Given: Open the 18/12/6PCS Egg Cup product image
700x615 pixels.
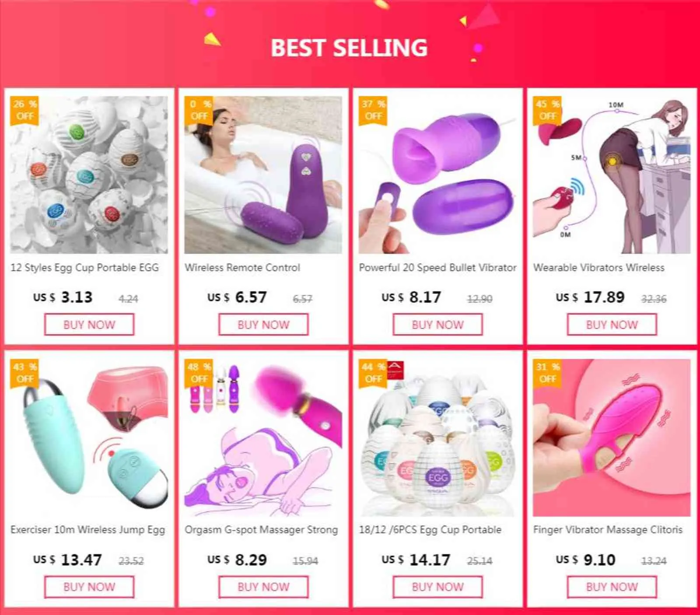Looking at the screenshot, I should pyautogui.click(x=437, y=438).
